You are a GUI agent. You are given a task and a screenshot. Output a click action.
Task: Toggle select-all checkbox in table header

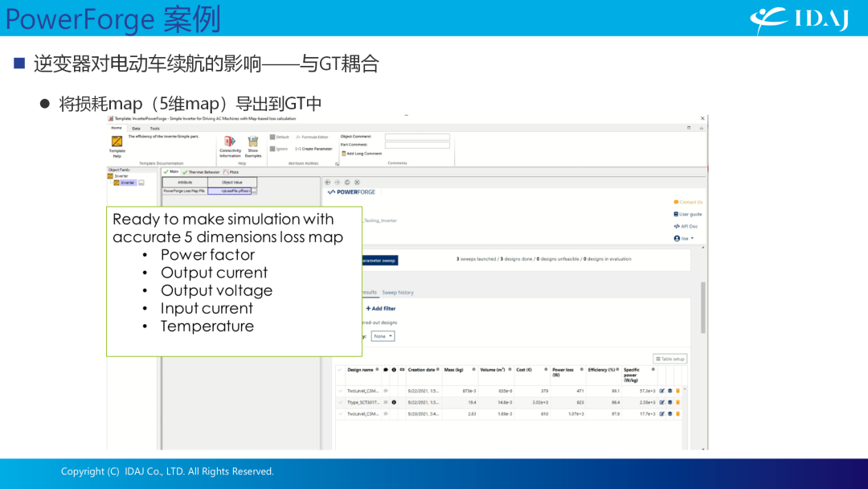(x=341, y=370)
